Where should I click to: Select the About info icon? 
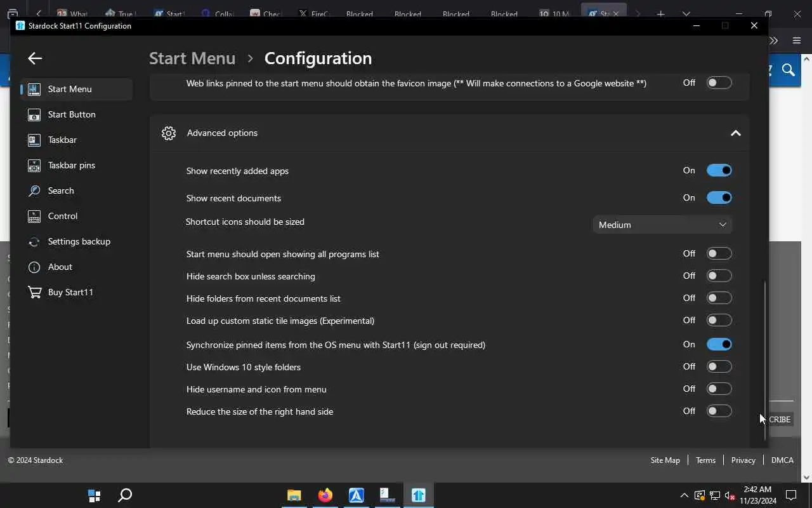tap(34, 267)
